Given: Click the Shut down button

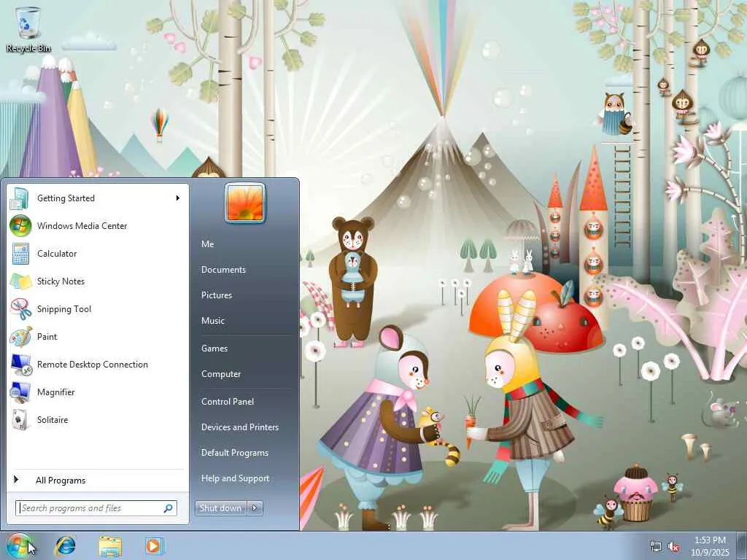Looking at the screenshot, I should tap(220, 508).
